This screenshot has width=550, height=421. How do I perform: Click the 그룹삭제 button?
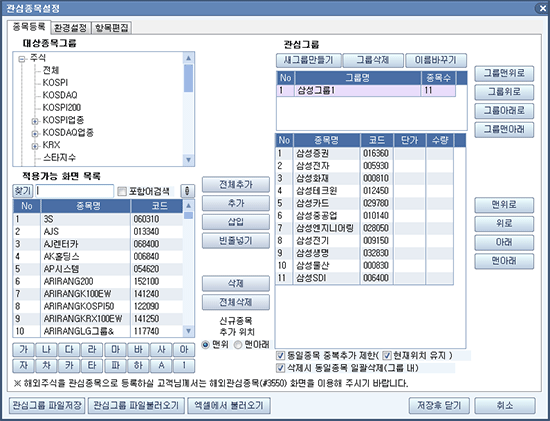[x=373, y=60]
